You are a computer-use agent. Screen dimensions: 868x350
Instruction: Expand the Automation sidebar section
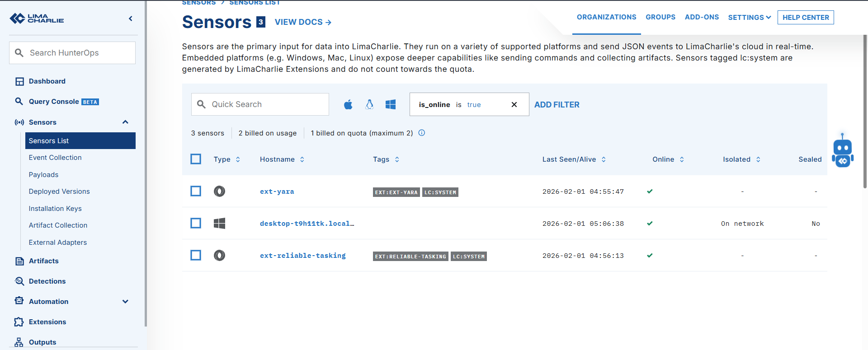[x=125, y=302]
